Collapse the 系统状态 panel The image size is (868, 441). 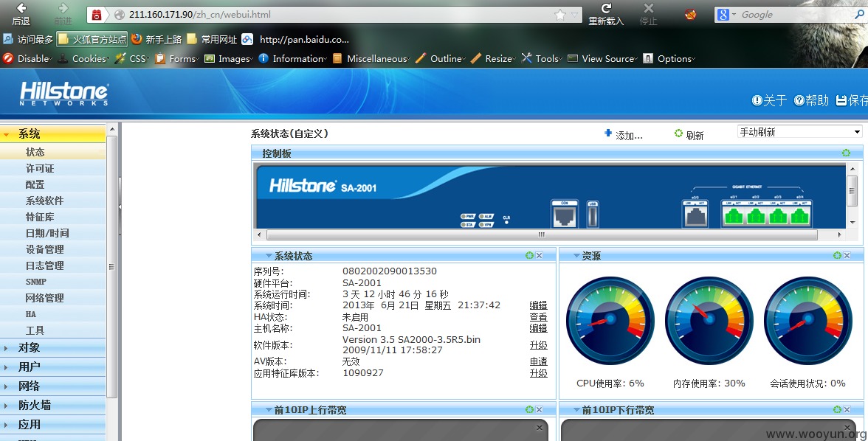(269, 256)
